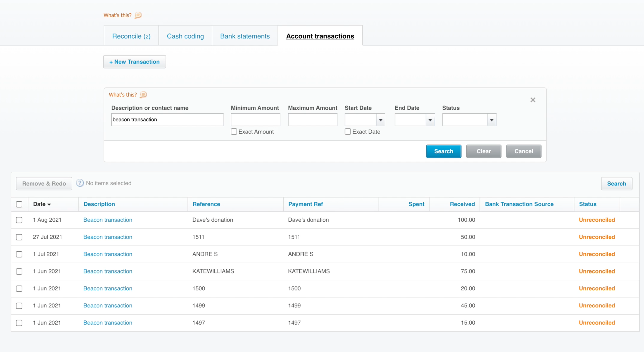
Task: Toggle the Exact Amount checkbox
Action: 234,132
